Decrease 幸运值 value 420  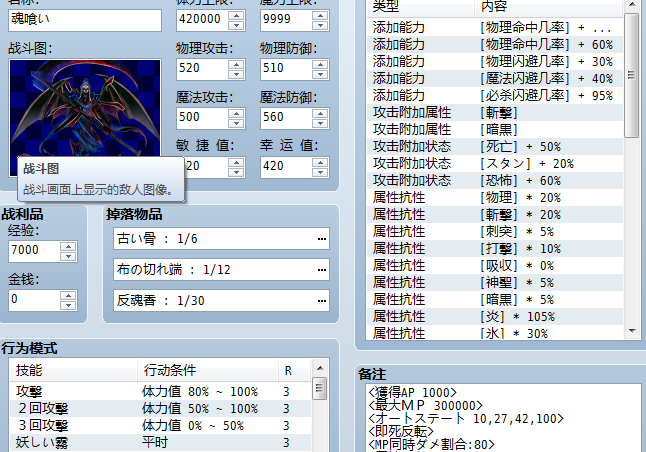coord(320,172)
